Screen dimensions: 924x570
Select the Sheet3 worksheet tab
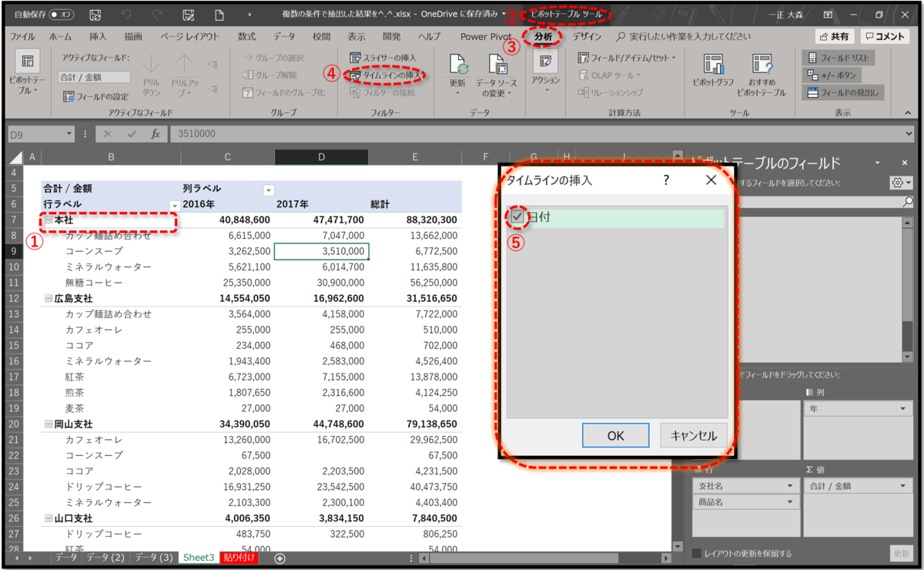click(199, 558)
